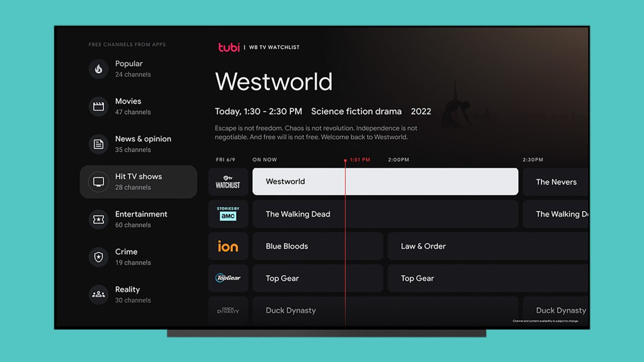Click the '19 channels' count text
Screen dimensions: 644x362
133,262
